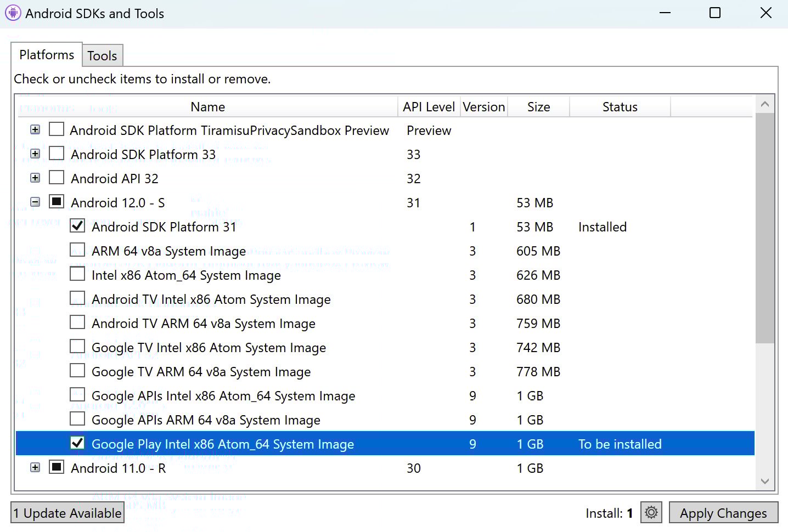Click the Android SDKs app icon in title bar

point(13,13)
